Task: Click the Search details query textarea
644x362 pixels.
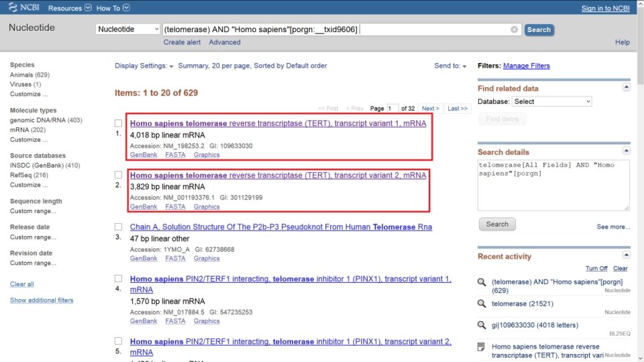Action: pyautogui.click(x=553, y=185)
